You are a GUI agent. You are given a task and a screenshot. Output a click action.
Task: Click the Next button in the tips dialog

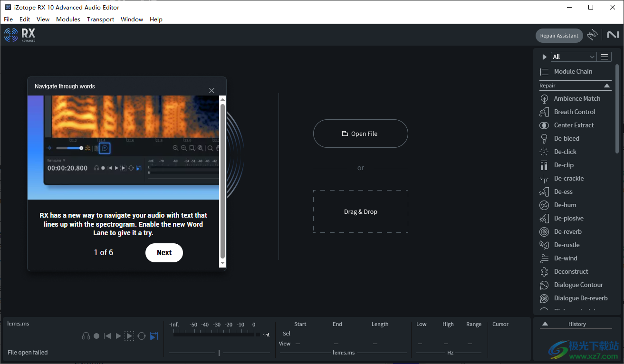(x=164, y=253)
